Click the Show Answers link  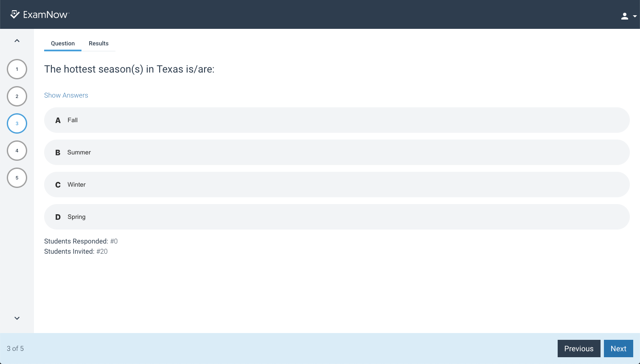(66, 95)
